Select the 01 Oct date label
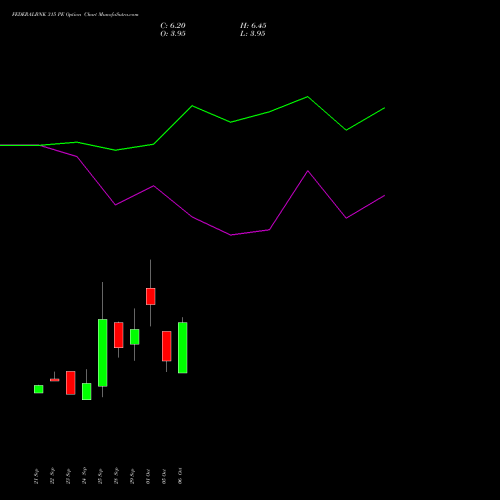The image size is (500, 500). 148,476
